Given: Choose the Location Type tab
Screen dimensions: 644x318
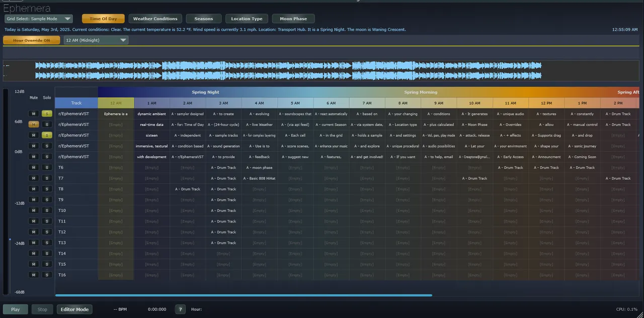Looking at the screenshot, I should click(x=247, y=19).
